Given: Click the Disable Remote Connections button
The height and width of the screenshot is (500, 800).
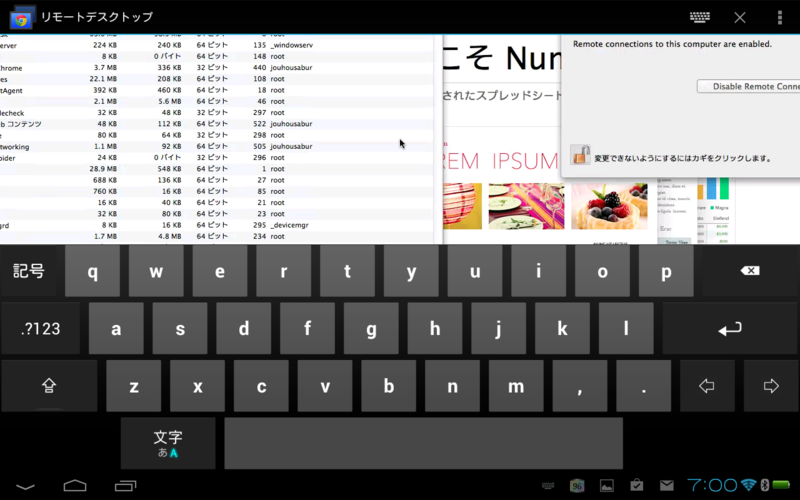Looking at the screenshot, I should (748, 86).
